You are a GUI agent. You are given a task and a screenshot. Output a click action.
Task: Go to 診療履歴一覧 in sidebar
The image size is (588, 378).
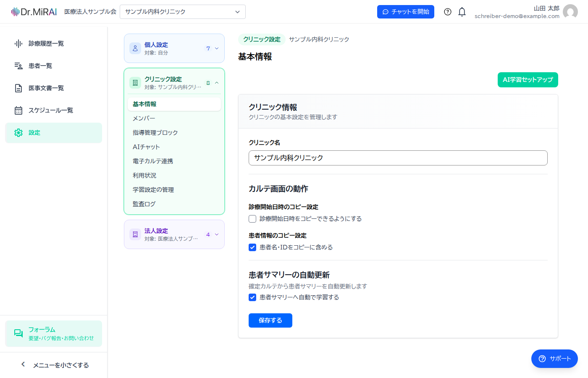point(54,44)
